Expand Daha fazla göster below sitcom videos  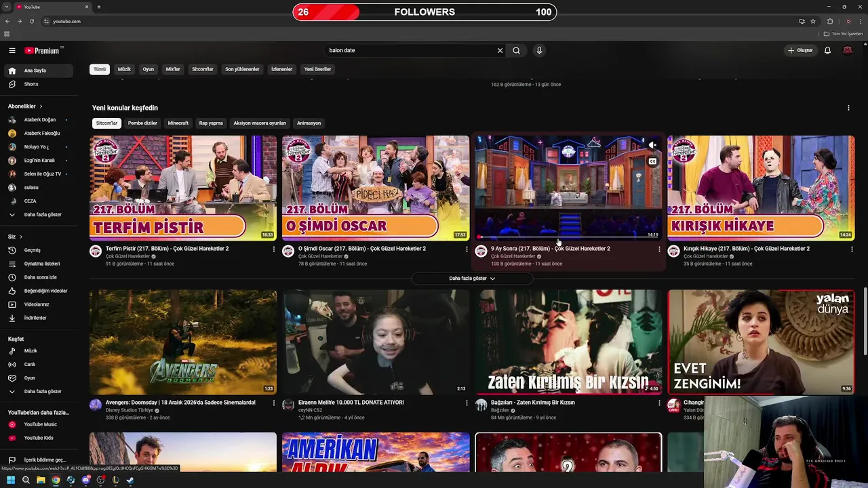472,279
